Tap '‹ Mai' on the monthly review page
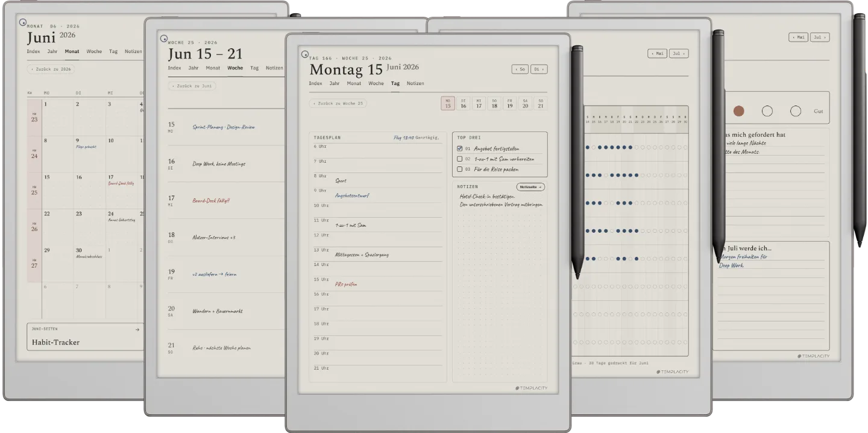This screenshot has width=868, height=433. tap(799, 37)
